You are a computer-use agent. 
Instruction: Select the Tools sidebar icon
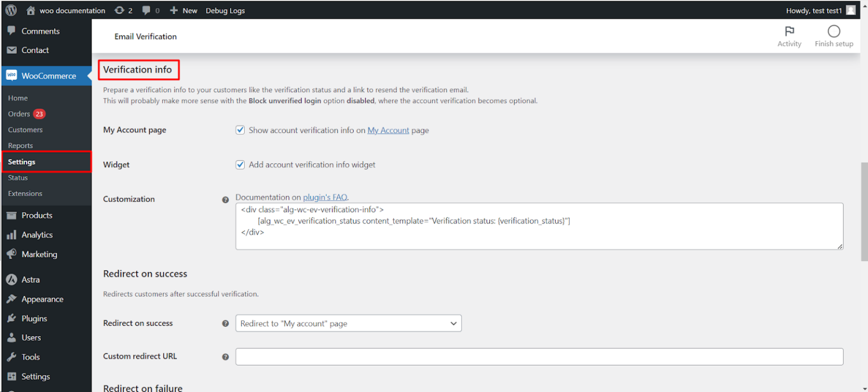tap(12, 356)
